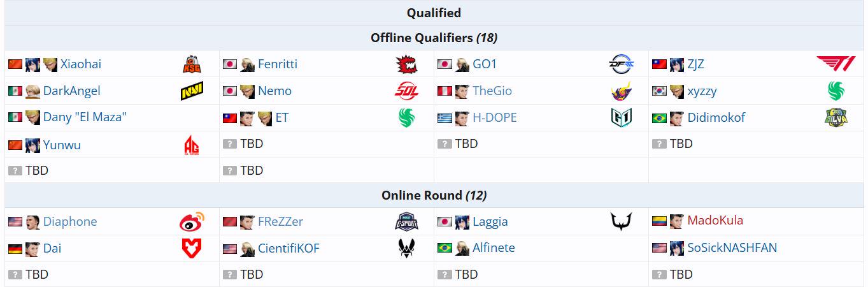
Task: Click the Laggia player name
Action: pyautogui.click(x=490, y=221)
